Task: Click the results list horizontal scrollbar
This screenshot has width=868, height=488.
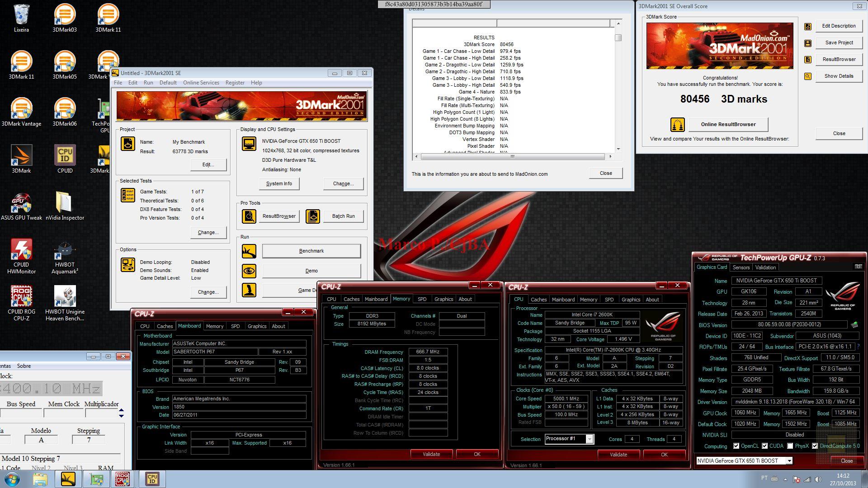Action: coord(513,157)
